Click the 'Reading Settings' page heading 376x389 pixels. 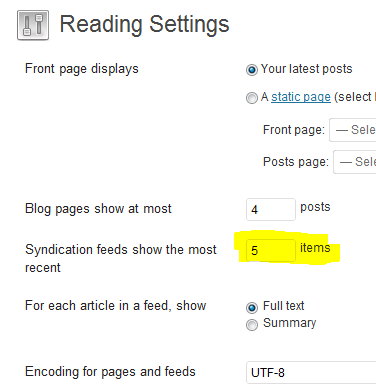[144, 24]
